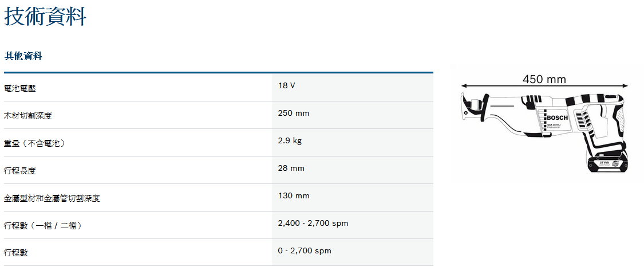The width and height of the screenshot is (644, 274).
Task: Select the 250 mm cutting depth value
Action: point(294,113)
